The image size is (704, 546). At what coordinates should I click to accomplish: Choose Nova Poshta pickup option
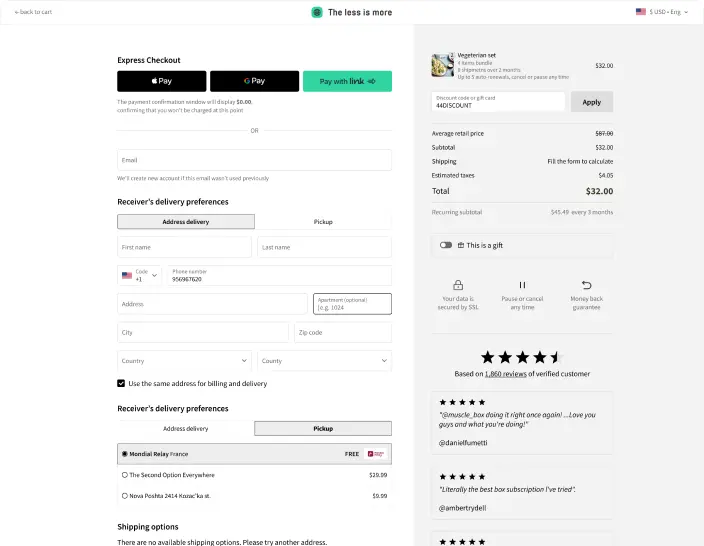pos(125,495)
